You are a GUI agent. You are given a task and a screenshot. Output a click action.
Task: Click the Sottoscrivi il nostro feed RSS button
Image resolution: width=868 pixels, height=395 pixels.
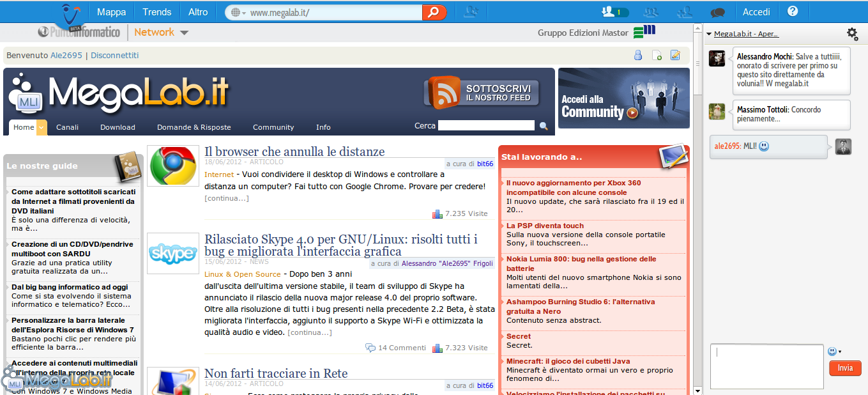[x=482, y=93]
